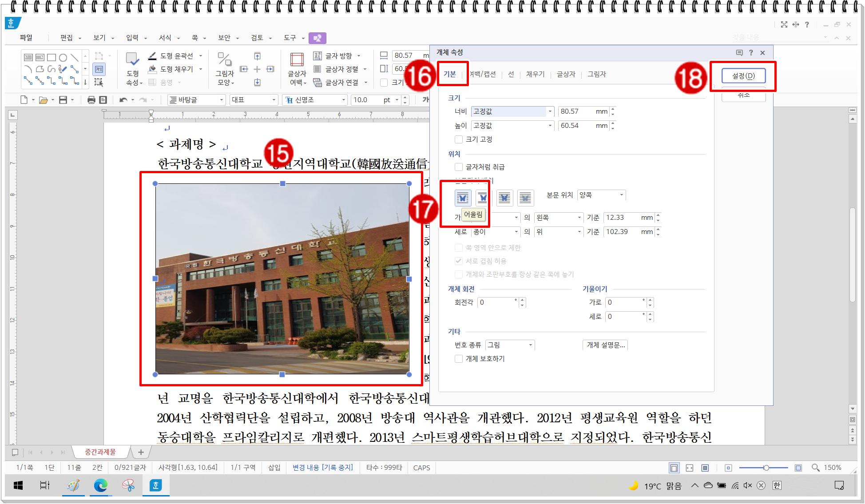Viewport: 865px width, 504px height.
Task: Click the 도형 윤곽선 outline pen icon
Action: tap(152, 56)
